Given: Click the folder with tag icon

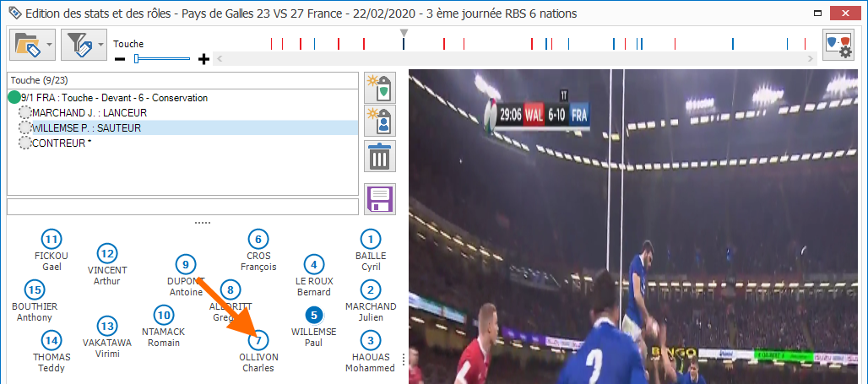Looking at the screenshot, I should coord(27,45).
